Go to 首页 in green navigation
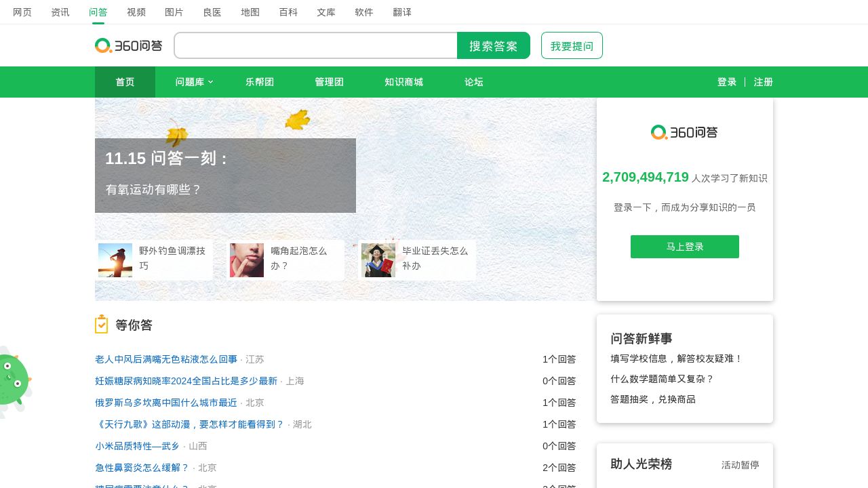Screen dimensions: 868x488 pyautogui.click(x=125, y=82)
